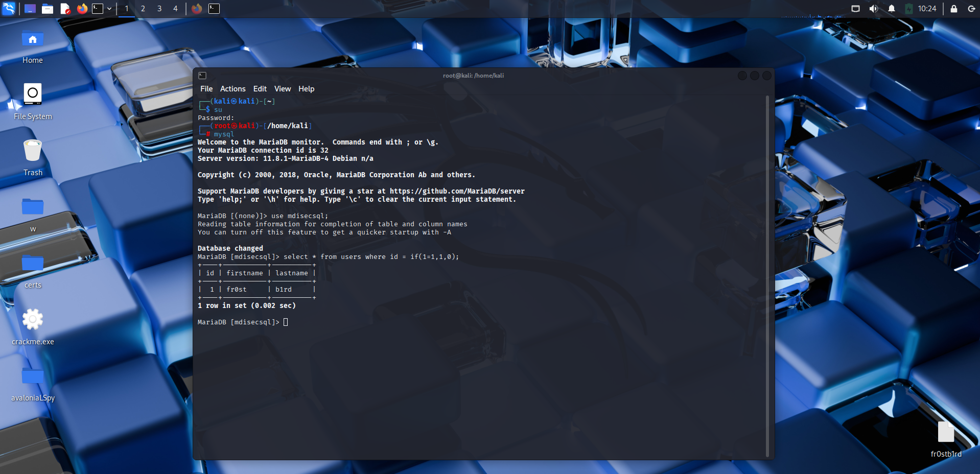Lock the screen with the padlock icon
This screenshot has height=474, width=980.
coord(953,9)
